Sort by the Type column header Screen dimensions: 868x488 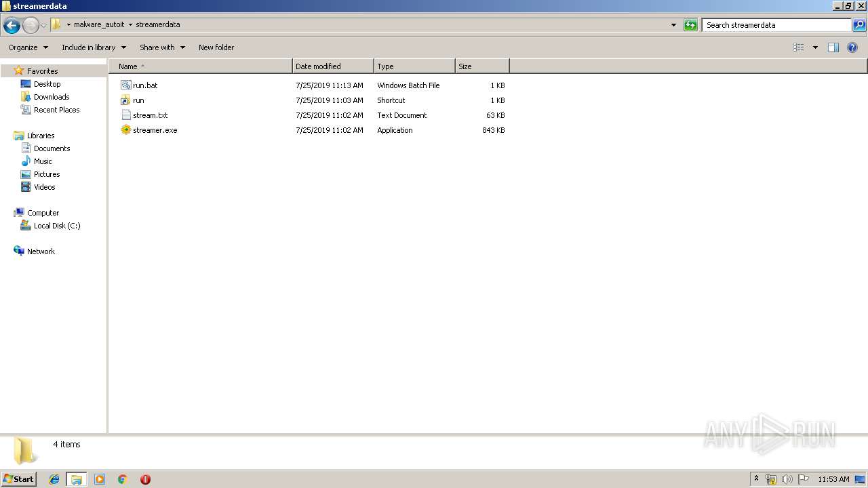point(414,66)
